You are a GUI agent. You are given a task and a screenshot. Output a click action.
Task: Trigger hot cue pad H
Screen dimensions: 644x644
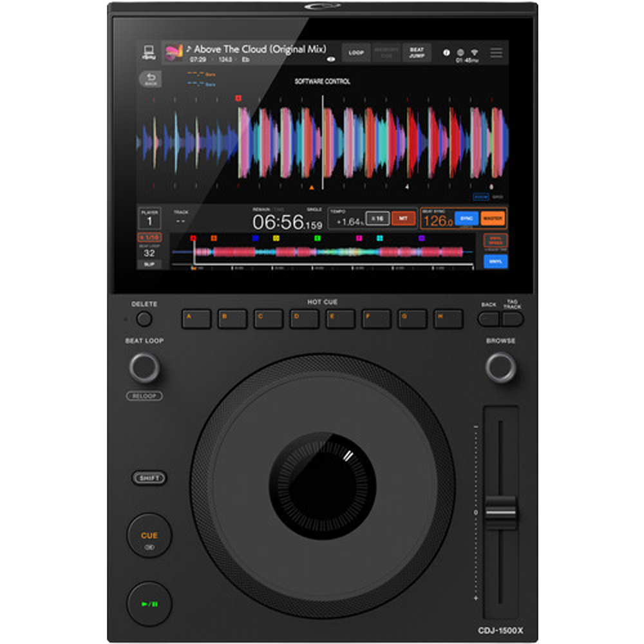(448, 319)
